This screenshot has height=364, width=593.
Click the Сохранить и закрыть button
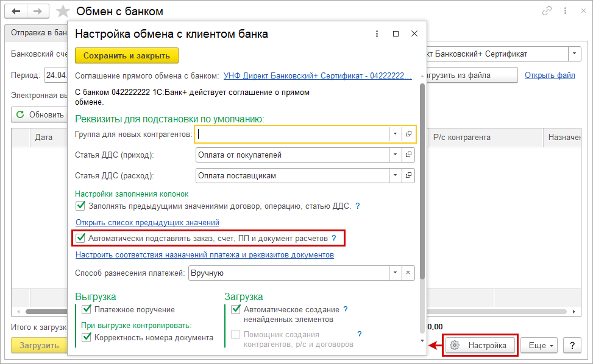(x=127, y=55)
